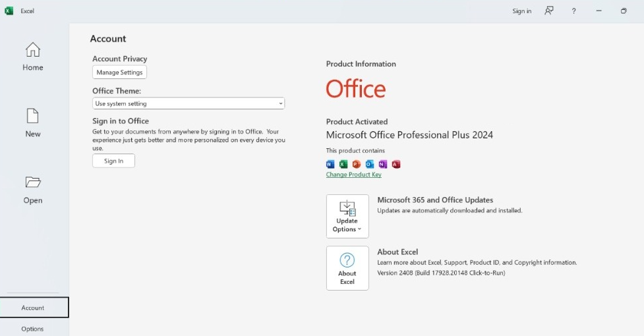
Task: Follow the Change Product Key link
Action: [x=353, y=175]
